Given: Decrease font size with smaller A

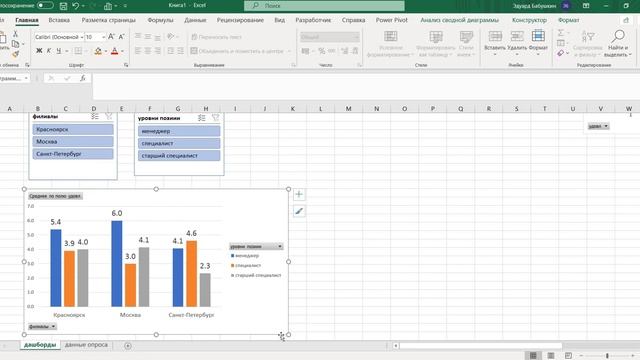Looking at the screenshot, I should [121, 37].
